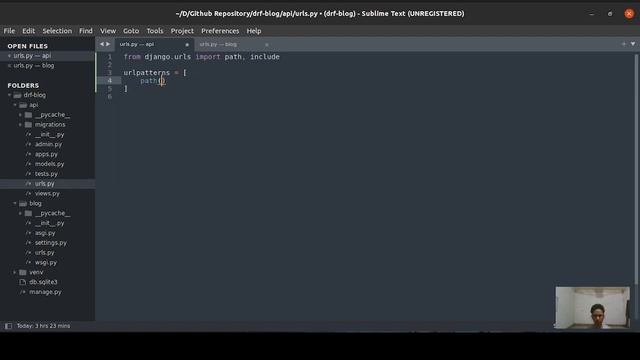Open tests.py in the sidebar
This screenshot has width=640, height=360.
tap(46, 174)
